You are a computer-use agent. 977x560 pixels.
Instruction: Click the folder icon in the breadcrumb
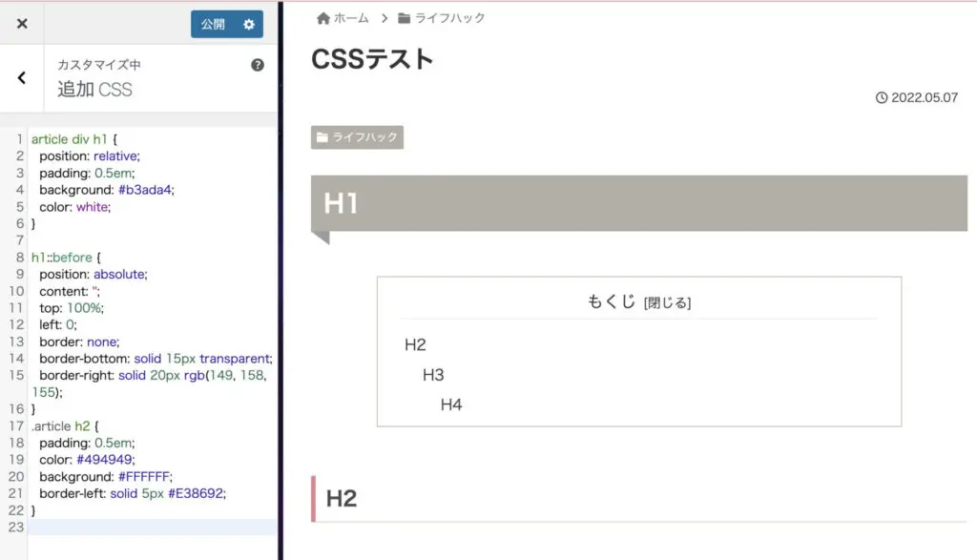404,19
